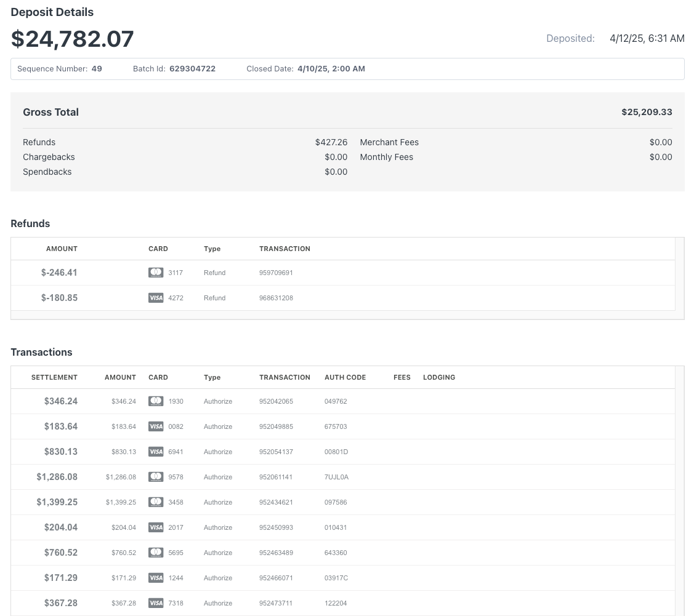This screenshot has width=694, height=616.
Task: Click the CARD header in Transactions table
Action: coord(158,377)
